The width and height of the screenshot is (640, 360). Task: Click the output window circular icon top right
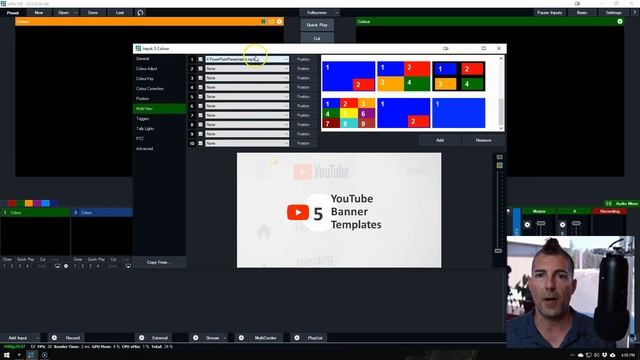(620, 21)
